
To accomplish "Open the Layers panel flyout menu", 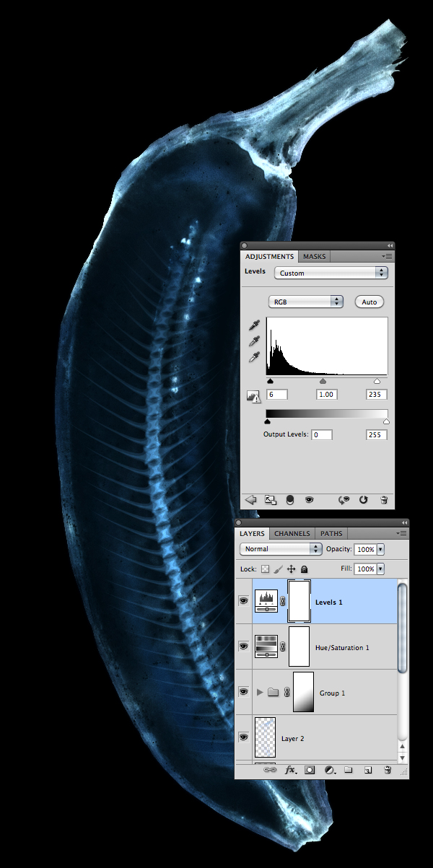I will (x=402, y=533).
